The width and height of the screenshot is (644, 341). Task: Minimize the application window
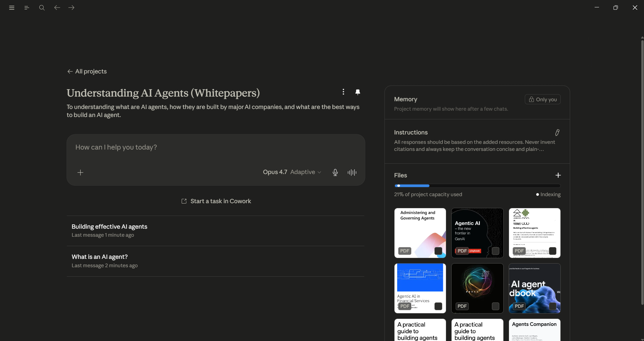click(597, 7)
